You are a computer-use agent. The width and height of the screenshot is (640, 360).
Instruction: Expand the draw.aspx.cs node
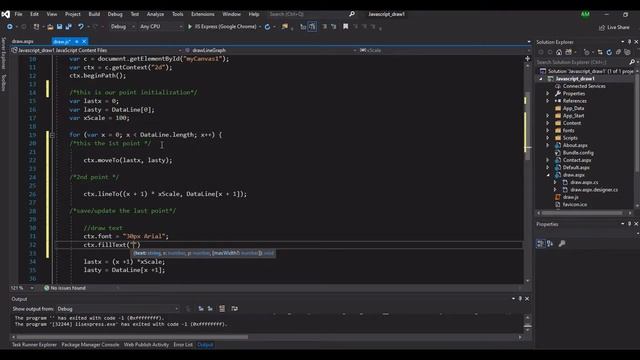tap(555, 182)
